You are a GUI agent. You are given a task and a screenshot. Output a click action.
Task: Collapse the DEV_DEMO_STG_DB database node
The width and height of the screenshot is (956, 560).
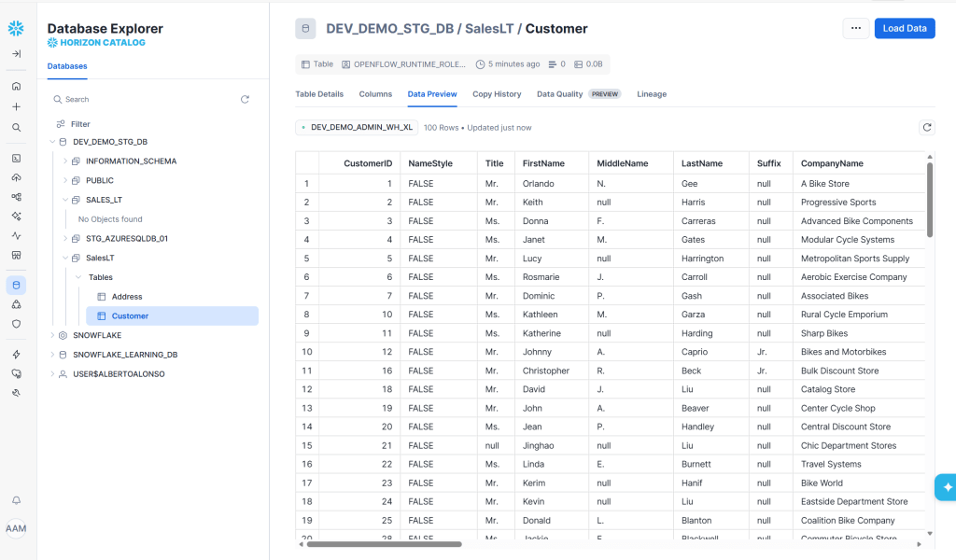coord(52,142)
